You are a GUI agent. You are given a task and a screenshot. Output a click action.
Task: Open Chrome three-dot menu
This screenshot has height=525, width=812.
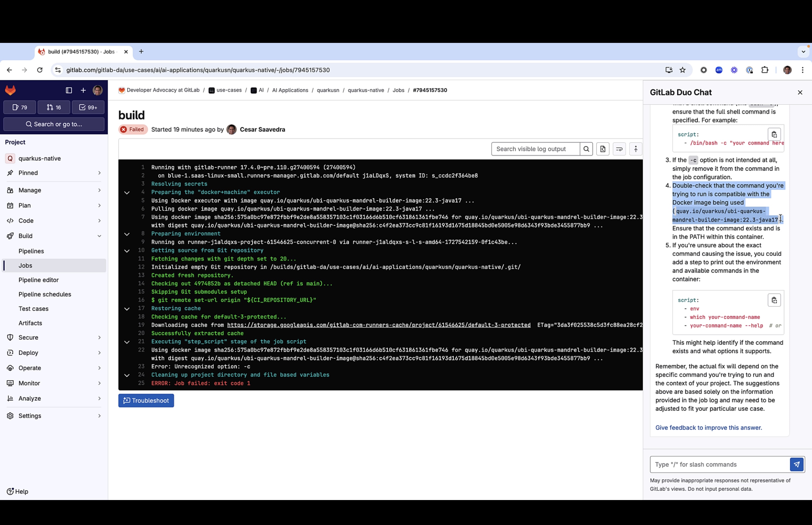tap(803, 70)
